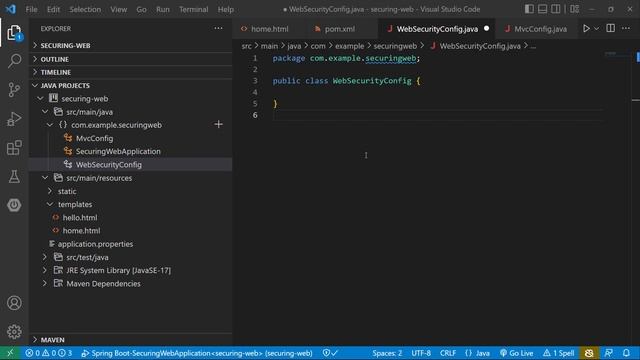The height and width of the screenshot is (360, 640).
Task: Click CRLF line ending selector
Action: (x=448, y=353)
